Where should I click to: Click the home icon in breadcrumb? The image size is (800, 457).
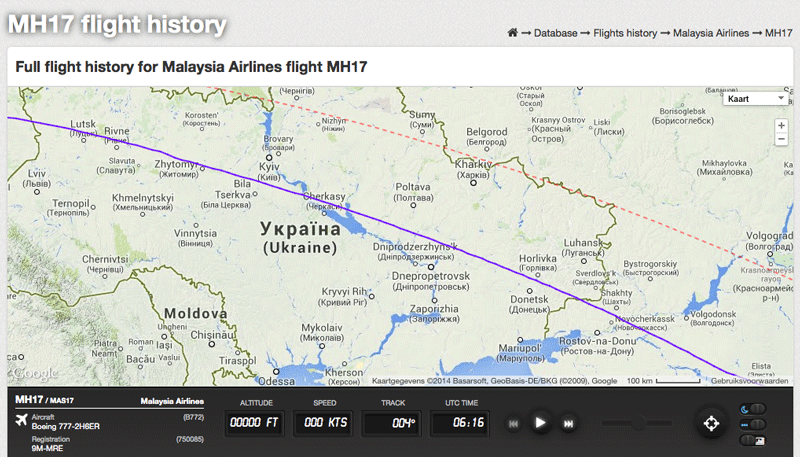[x=512, y=33]
